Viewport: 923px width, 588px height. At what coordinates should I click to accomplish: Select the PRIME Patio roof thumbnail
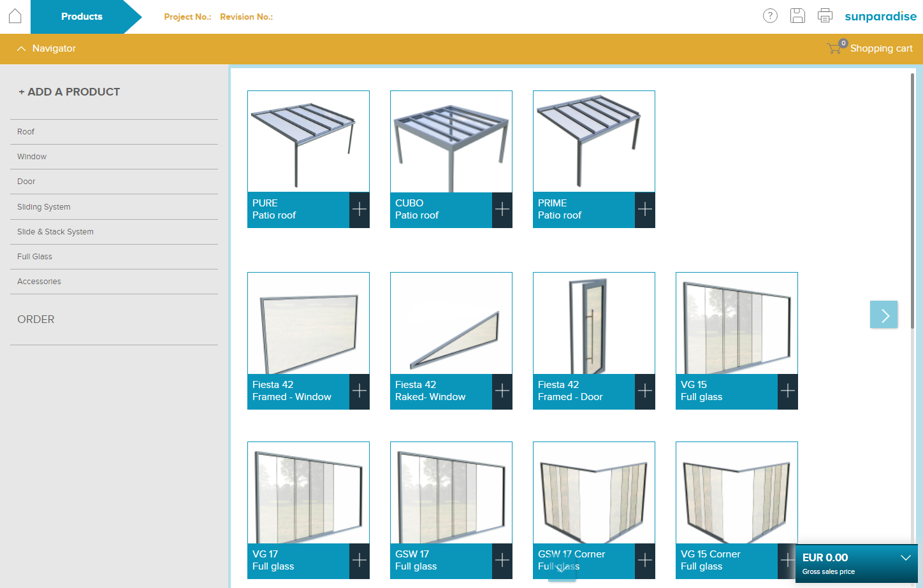coord(593,141)
